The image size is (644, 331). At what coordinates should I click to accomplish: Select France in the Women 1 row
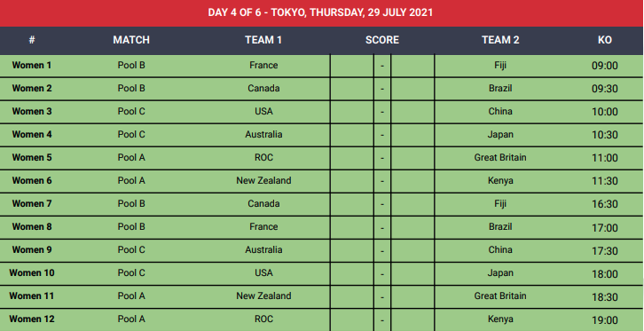pyautogui.click(x=263, y=66)
